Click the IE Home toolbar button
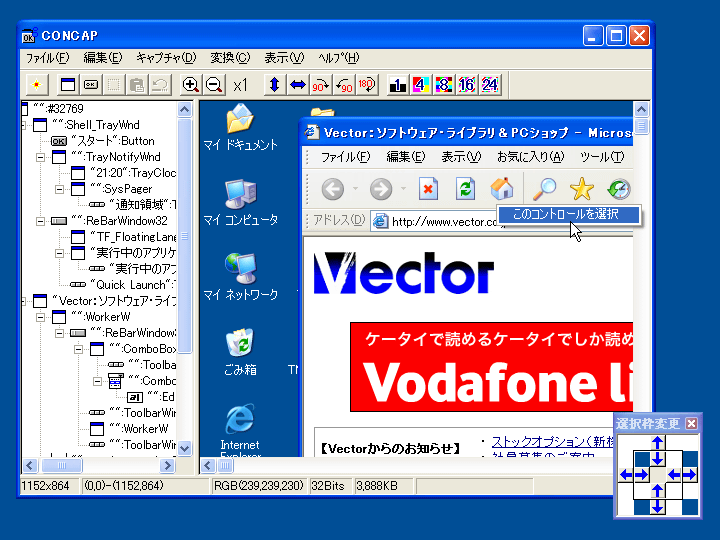720x540 pixels. (501, 189)
